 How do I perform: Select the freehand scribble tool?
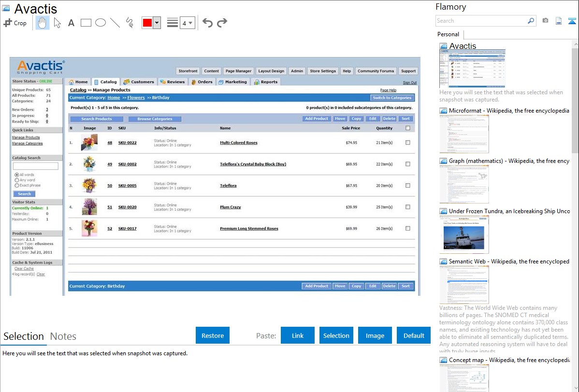point(130,23)
